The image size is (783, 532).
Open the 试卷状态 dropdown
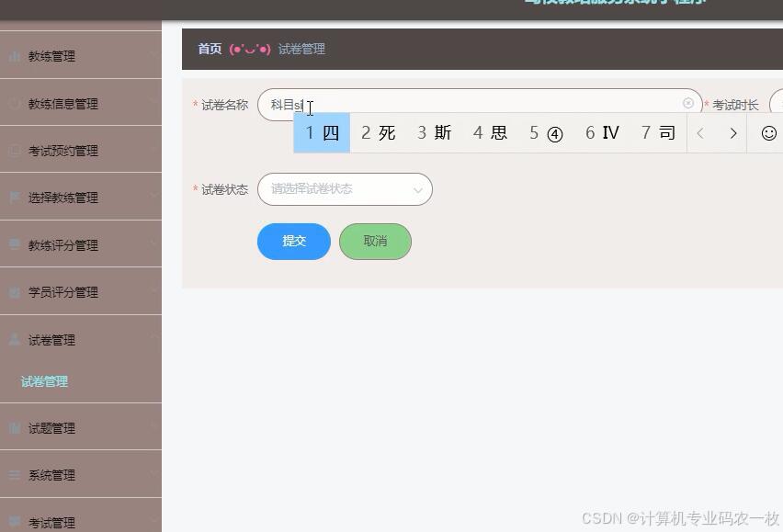coord(345,189)
